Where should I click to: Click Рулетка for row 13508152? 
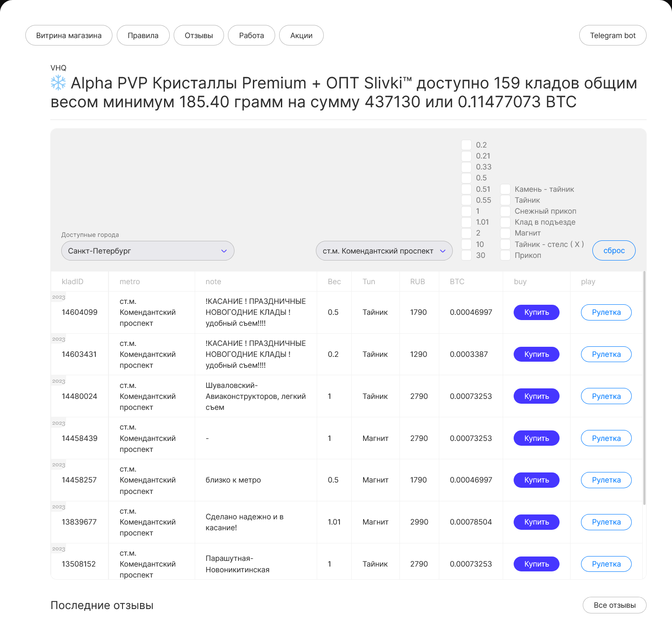click(606, 564)
